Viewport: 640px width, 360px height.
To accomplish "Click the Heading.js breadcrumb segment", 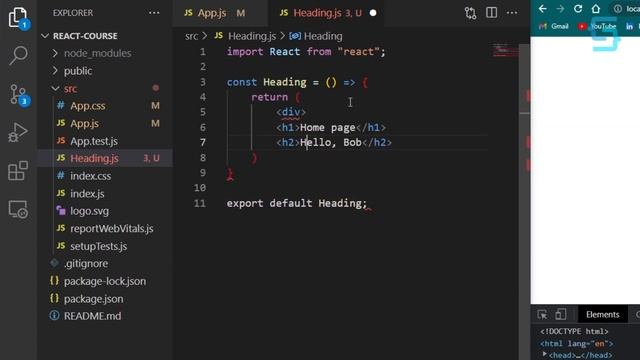I will 252,36.
